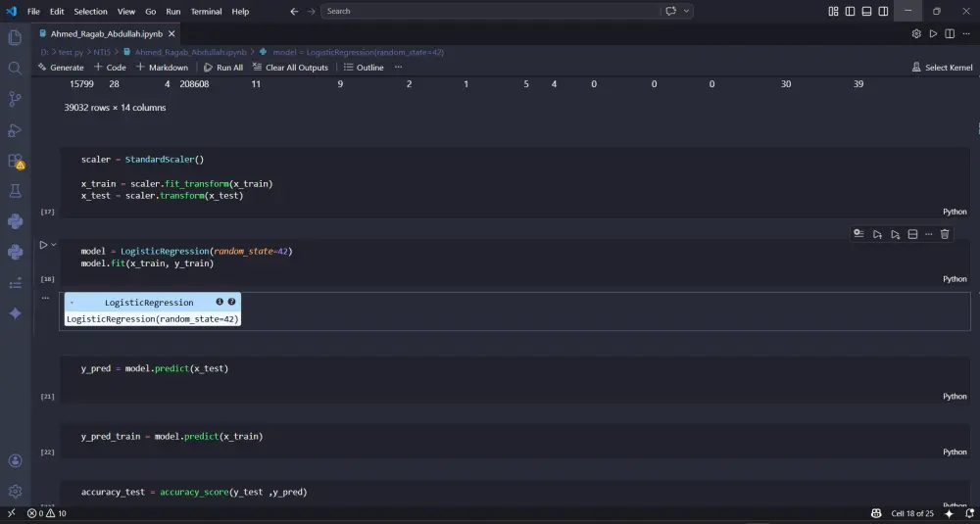980x524 pixels.
Task: Open the help icon on LogisticRegression widget
Action: (x=232, y=302)
